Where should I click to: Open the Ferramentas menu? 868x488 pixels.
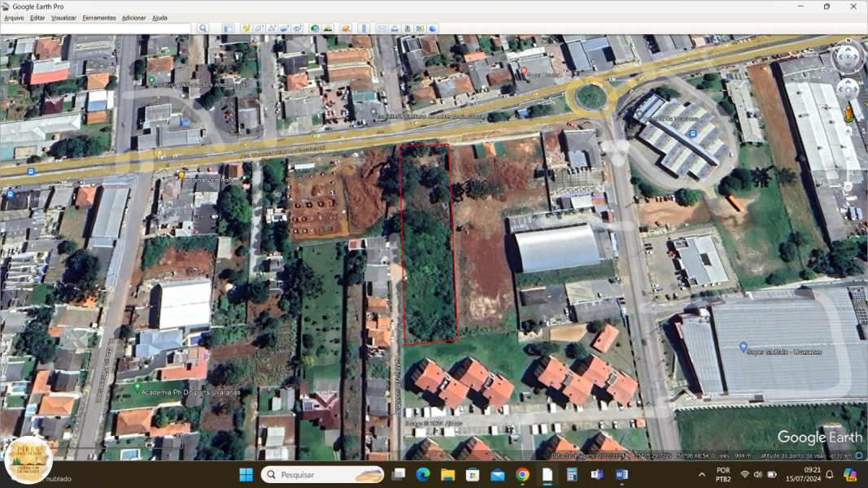(x=98, y=17)
